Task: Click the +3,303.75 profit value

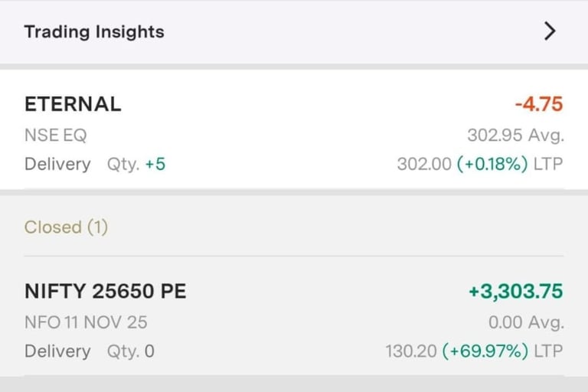Action: (515, 291)
